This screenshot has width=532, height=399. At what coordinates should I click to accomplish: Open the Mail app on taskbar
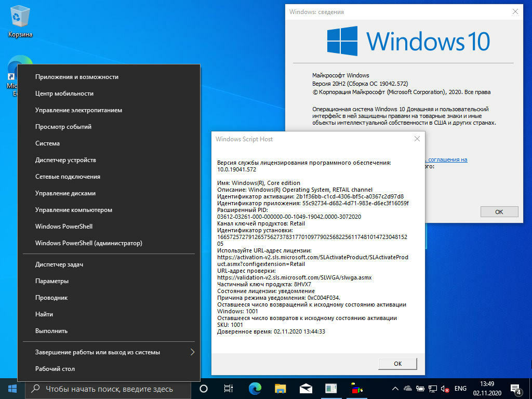(305, 389)
